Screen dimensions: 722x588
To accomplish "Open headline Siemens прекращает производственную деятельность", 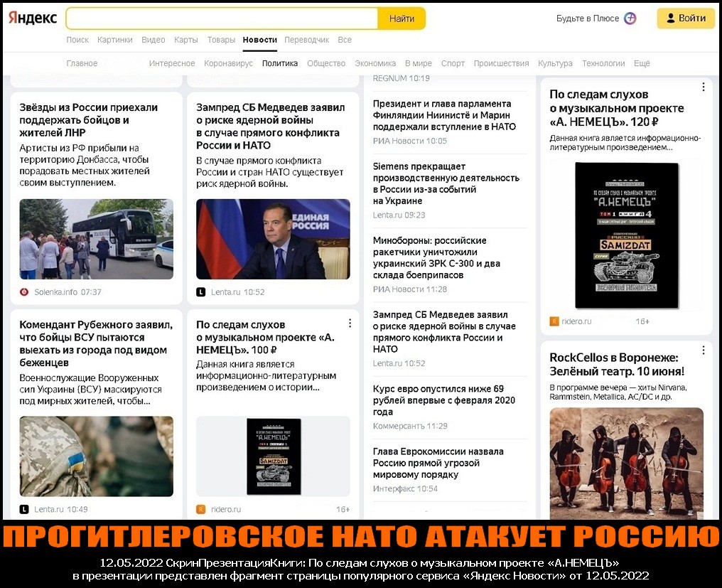I will click(446, 183).
